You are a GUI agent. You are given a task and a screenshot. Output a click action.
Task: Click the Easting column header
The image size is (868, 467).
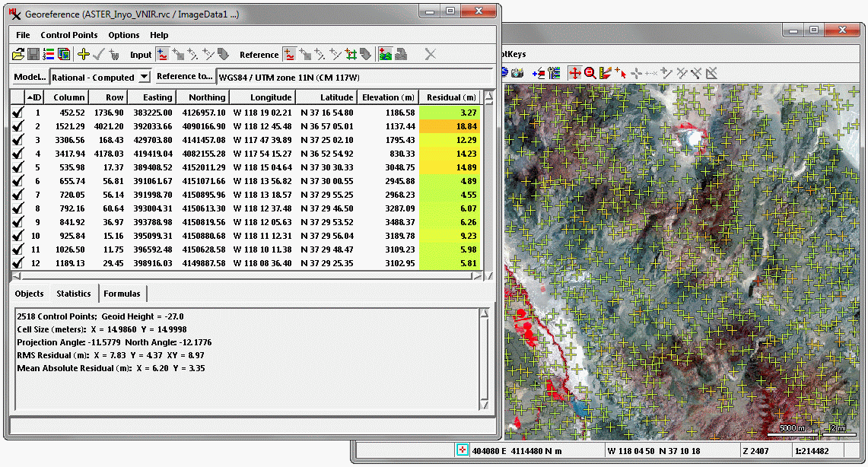pos(152,97)
